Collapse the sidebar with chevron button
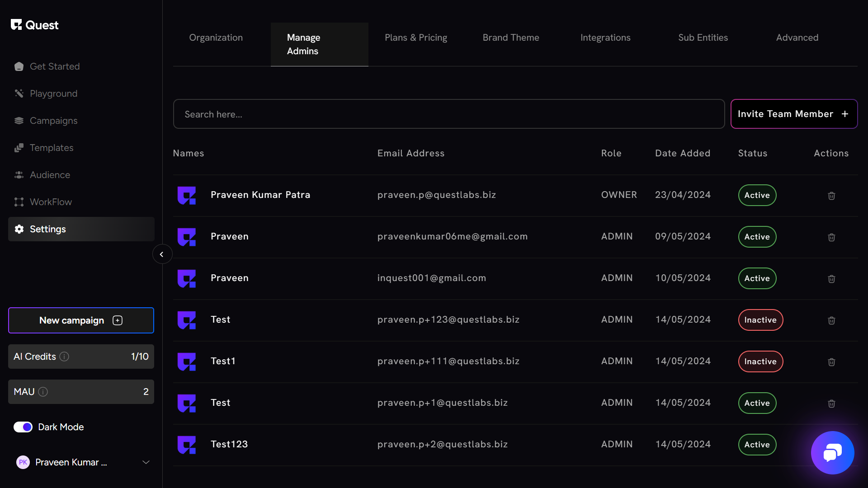868x488 pixels. click(162, 254)
